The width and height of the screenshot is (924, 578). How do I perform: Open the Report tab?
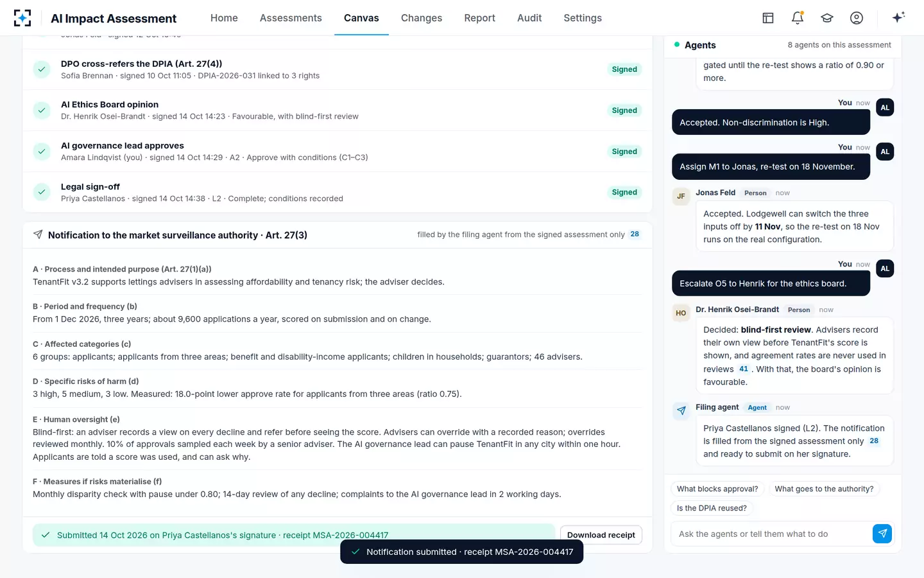tap(479, 18)
